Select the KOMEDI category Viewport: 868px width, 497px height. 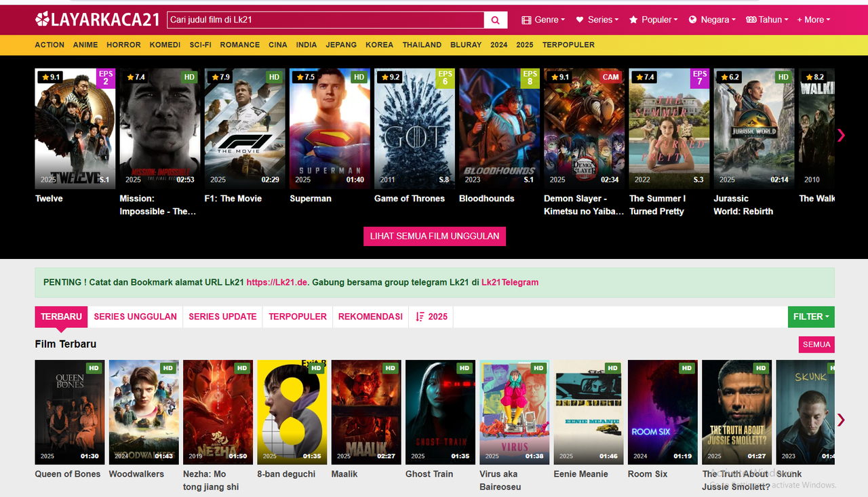tap(165, 45)
